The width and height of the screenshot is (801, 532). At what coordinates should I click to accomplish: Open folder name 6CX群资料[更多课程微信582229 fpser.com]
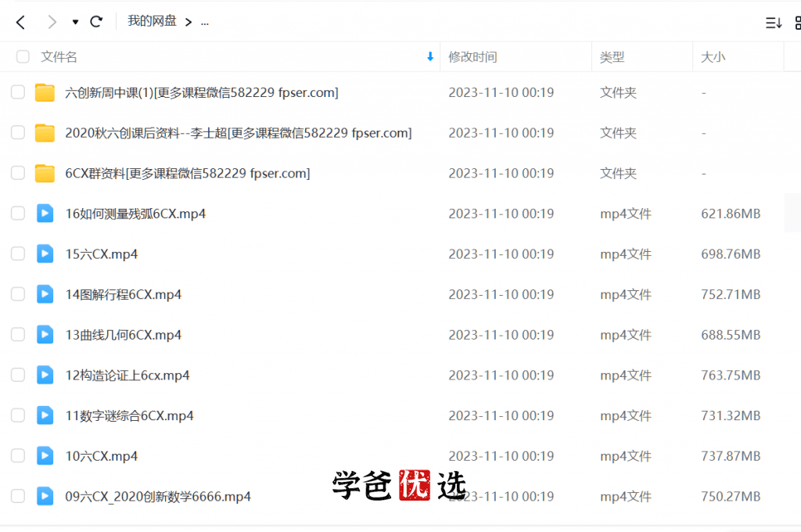(x=188, y=173)
